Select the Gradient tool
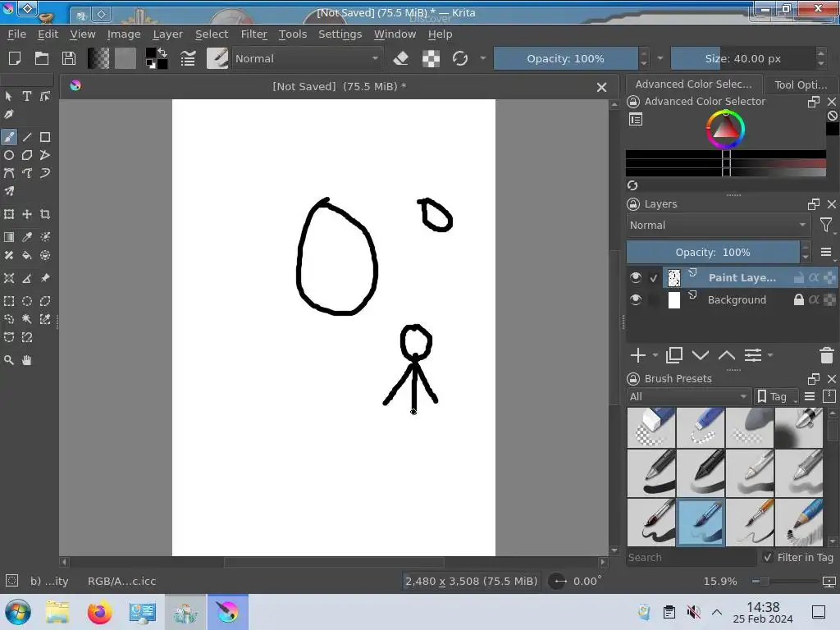840x630 pixels. pyautogui.click(x=9, y=237)
